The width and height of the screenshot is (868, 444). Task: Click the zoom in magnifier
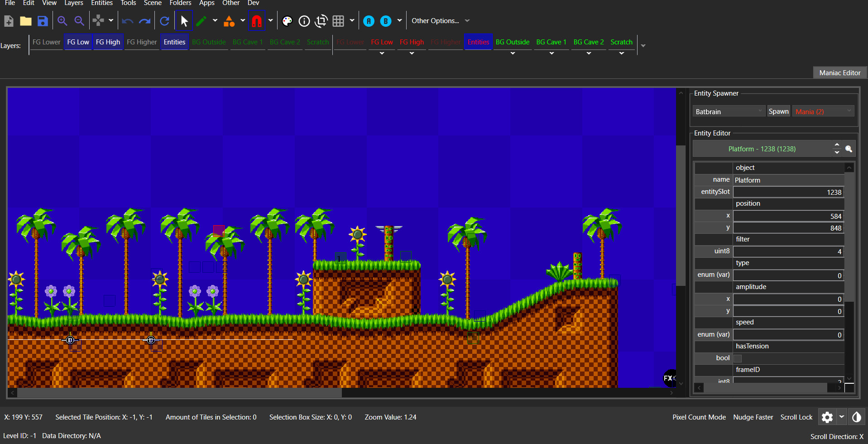62,21
